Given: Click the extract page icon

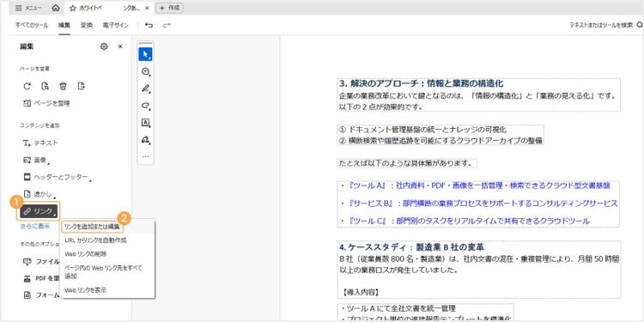Looking at the screenshot, I should (46, 86).
